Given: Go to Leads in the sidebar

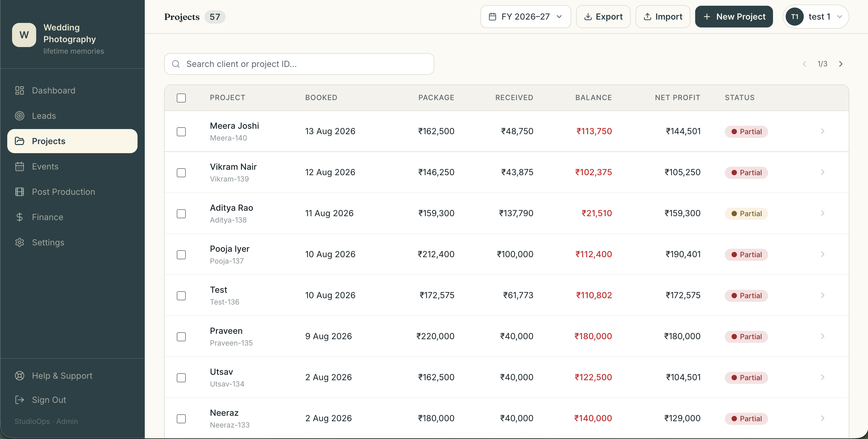Looking at the screenshot, I should pyautogui.click(x=72, y=115).
